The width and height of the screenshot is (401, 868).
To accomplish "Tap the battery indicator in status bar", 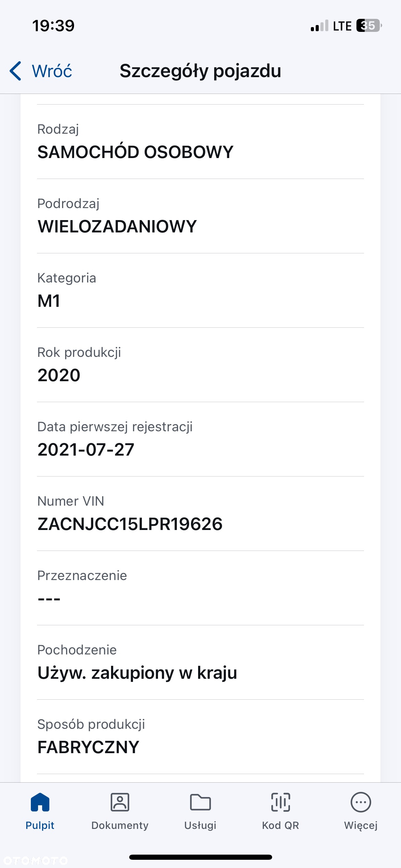I will pos(369,26).
